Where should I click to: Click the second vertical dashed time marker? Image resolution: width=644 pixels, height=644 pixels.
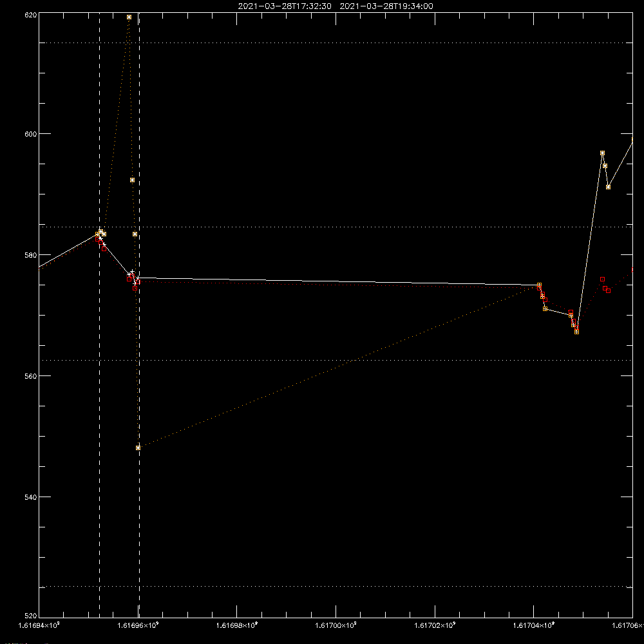click(x=139, y=315)
